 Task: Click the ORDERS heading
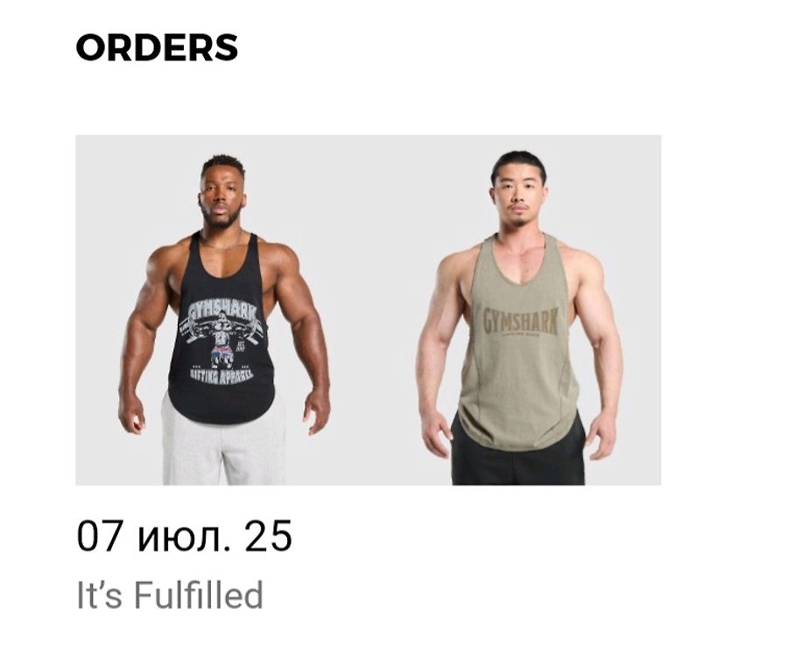pos(157,47)
